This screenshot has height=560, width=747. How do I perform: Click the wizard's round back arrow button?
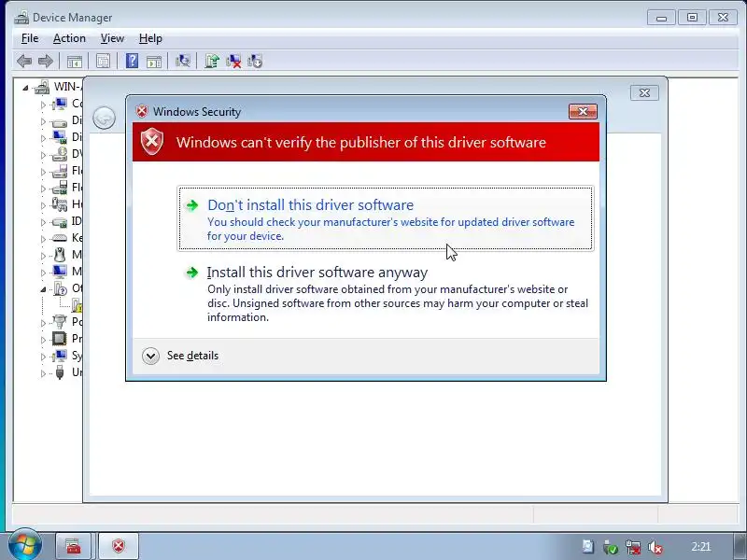104,118
